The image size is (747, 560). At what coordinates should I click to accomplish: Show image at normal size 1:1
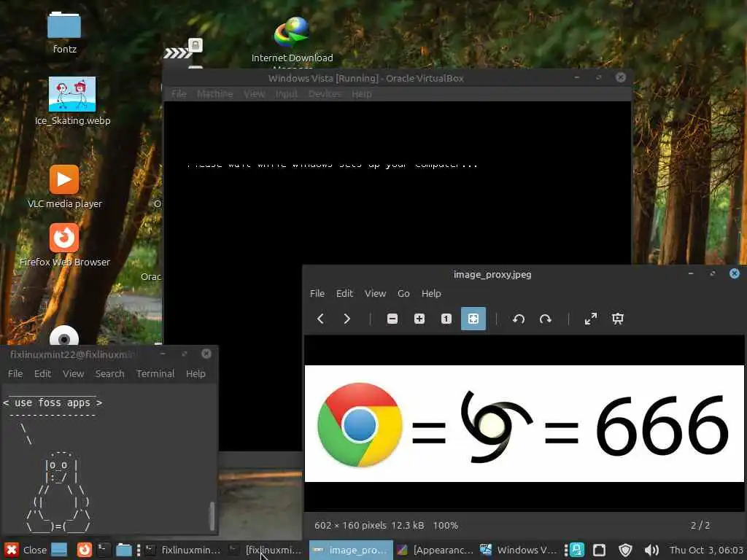446,319
